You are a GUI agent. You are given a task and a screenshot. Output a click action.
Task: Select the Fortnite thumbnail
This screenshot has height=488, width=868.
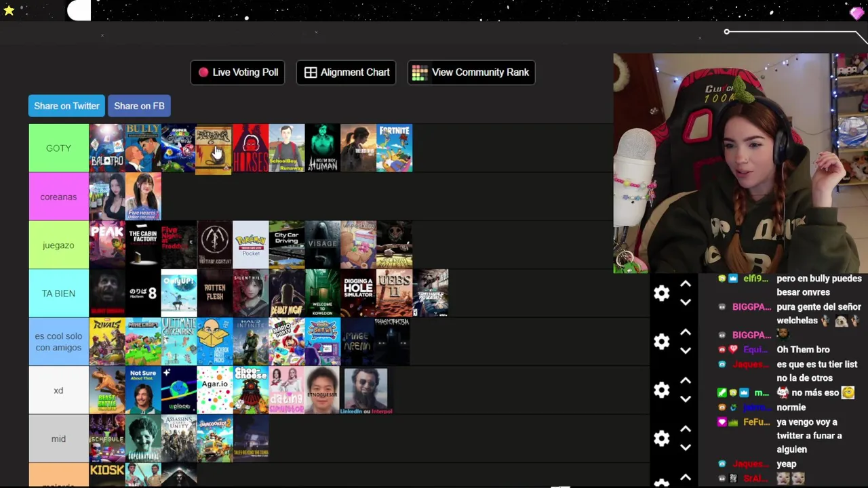(x=395, y=148)
